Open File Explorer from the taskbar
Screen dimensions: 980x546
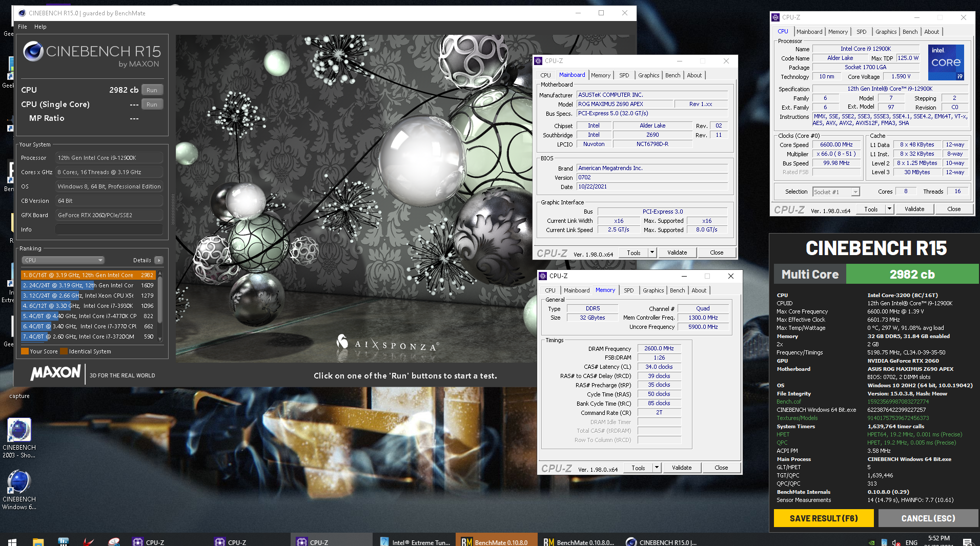pyautogui.click(x=38, y=541)
